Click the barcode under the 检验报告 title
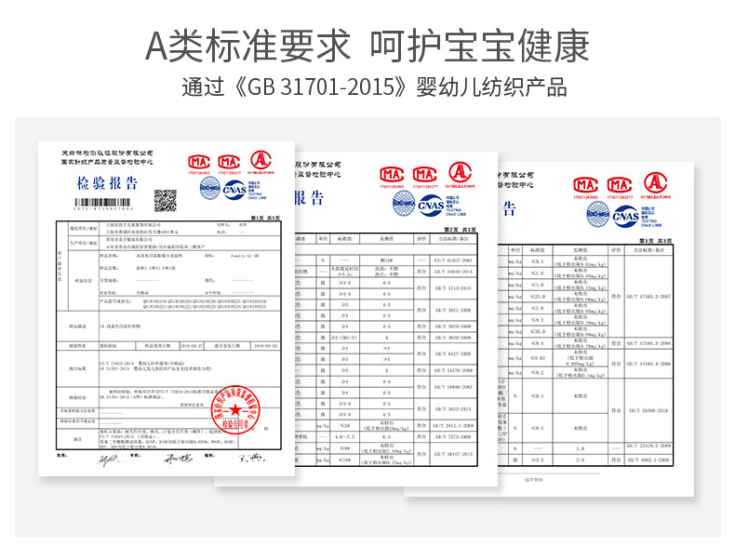Screen dimensions: 735x560 103,203
